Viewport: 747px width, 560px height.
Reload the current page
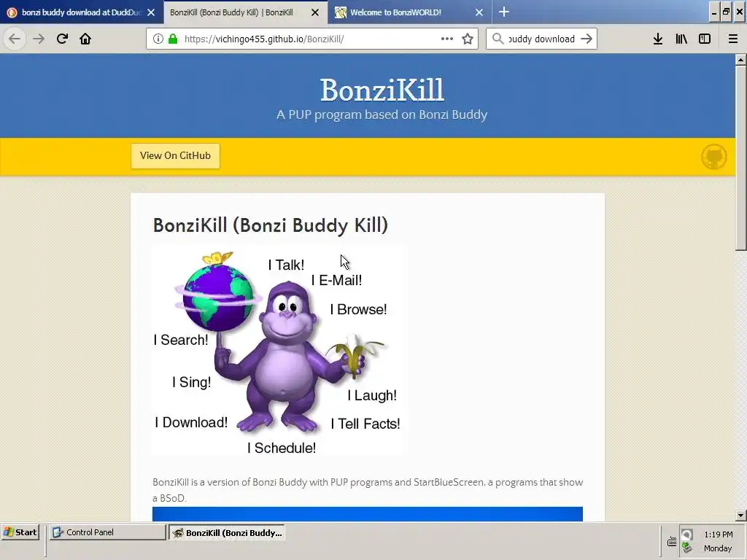pos(62,39)
